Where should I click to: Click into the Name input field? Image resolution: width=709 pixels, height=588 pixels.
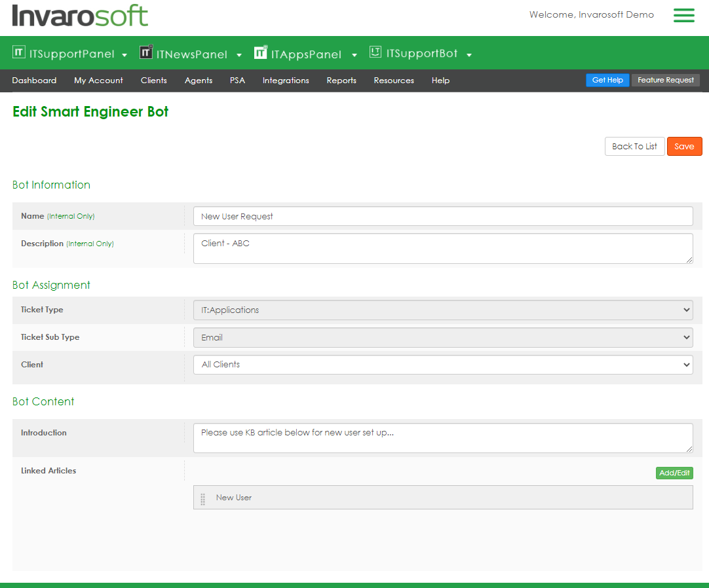tap(442, 216)
